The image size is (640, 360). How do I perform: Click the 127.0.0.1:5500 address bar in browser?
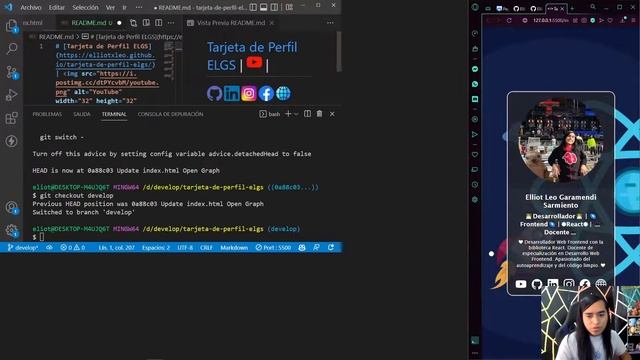[x=551, y=20]
